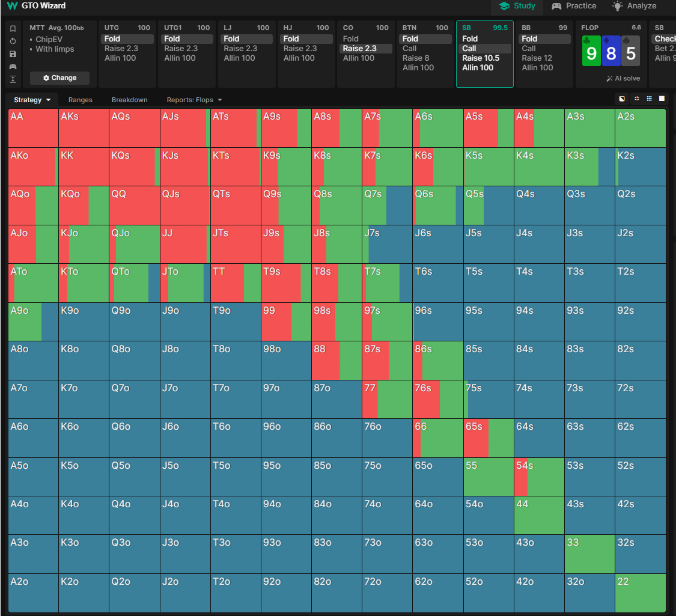Switch to the Ranges tab
Image resolution: width=676 pixels, height=616 pixels.
pos(80,100)
